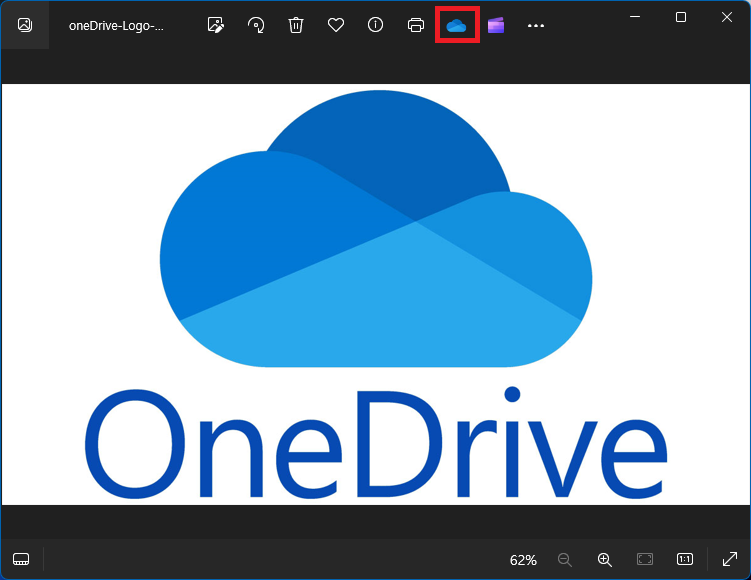Click the Edit image icon

[216, 25]
